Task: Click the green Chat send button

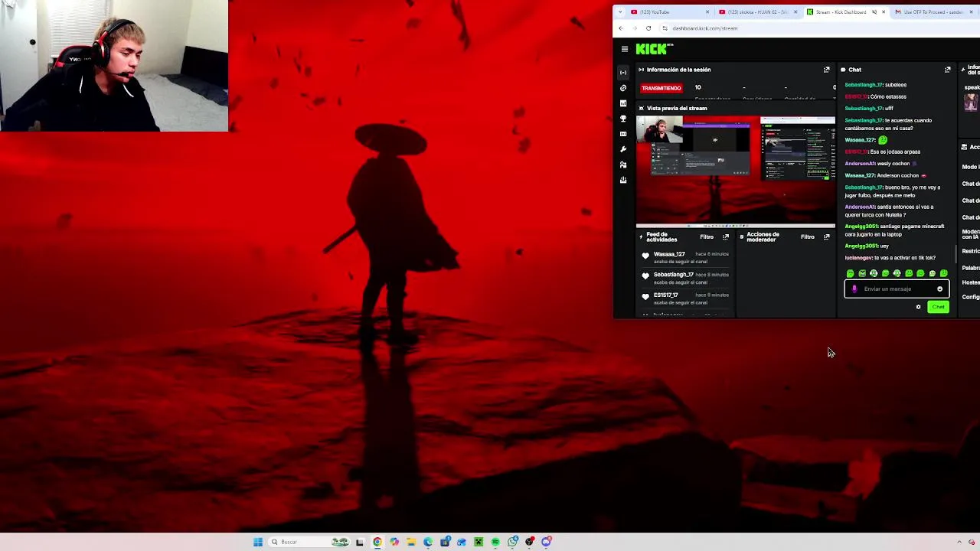Action: (938, 307)
